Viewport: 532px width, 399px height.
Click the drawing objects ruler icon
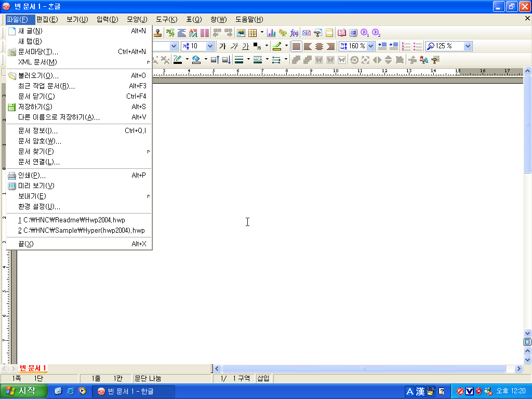pos(283,33)
